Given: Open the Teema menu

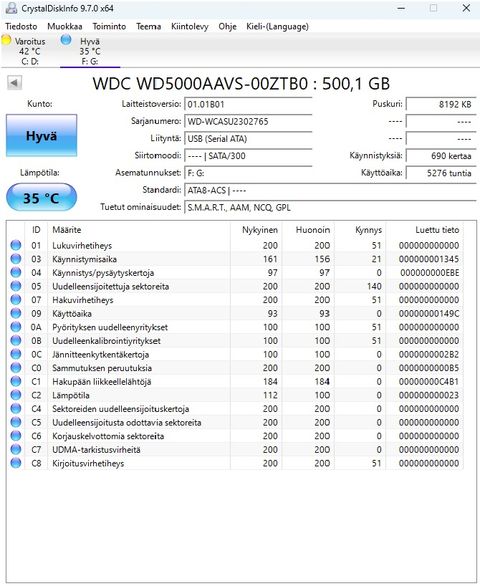Looking at the screenshot, I should click(148, 27).
